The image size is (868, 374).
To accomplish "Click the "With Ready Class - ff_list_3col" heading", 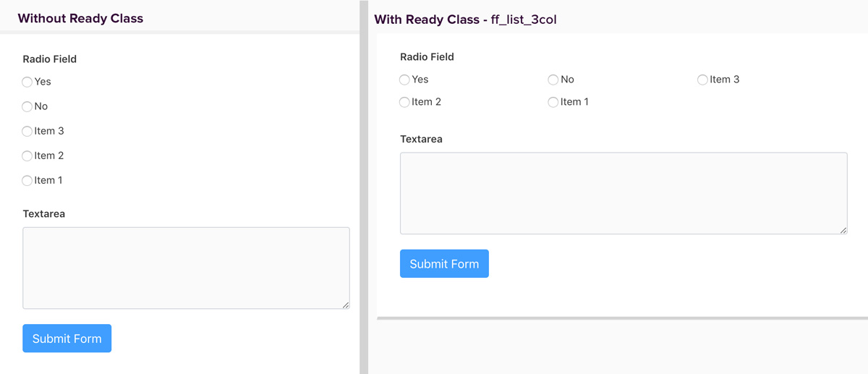I will pyautogui.click(x=465, y=20).
